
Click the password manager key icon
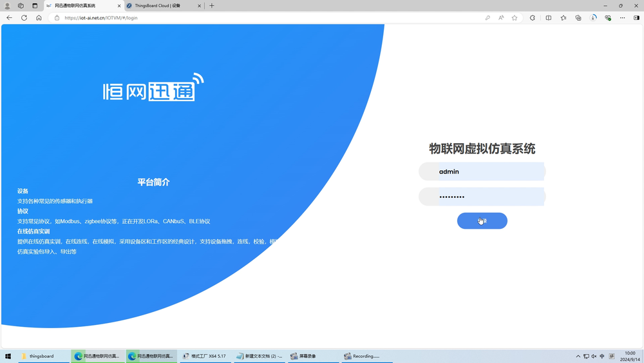tap(488, 18)
